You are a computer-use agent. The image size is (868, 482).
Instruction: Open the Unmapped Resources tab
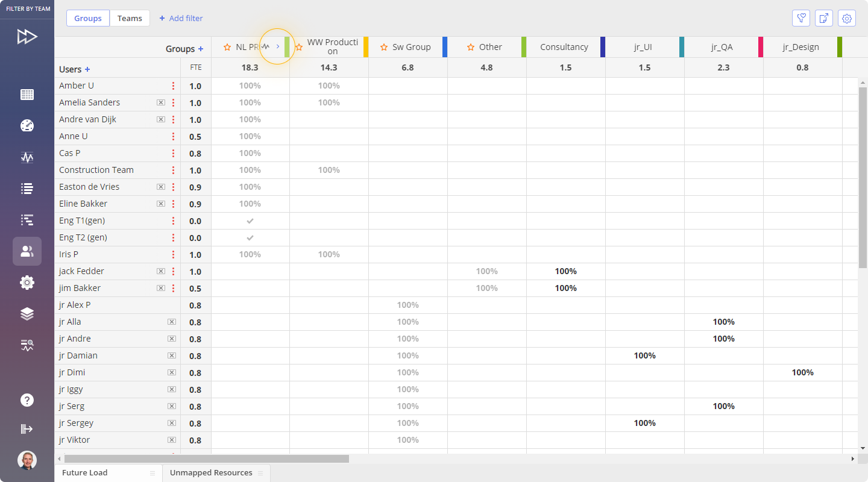(211, 473)
